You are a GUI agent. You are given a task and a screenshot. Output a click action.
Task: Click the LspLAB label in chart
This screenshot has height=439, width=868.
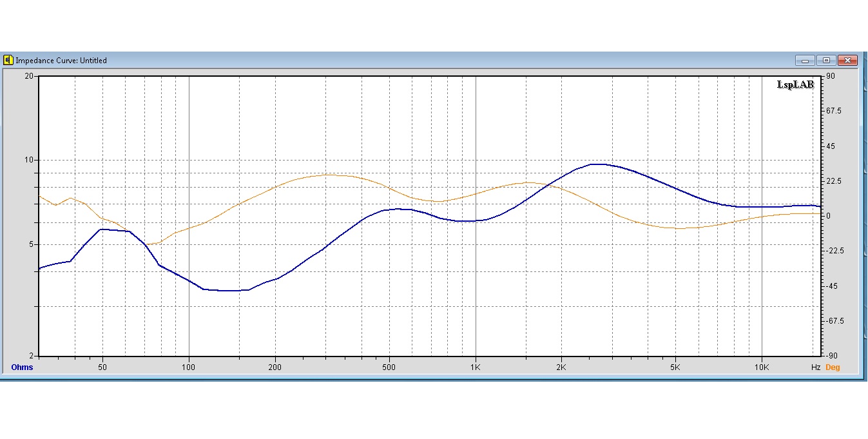coord(796,84)
